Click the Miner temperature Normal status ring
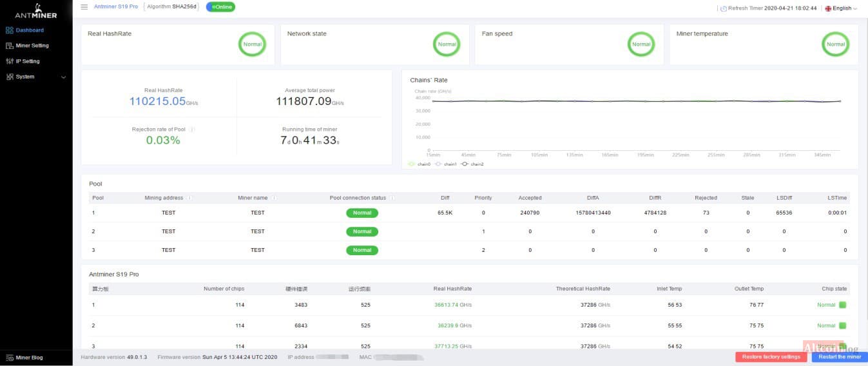The image size is (868, 366). (835, 44)
